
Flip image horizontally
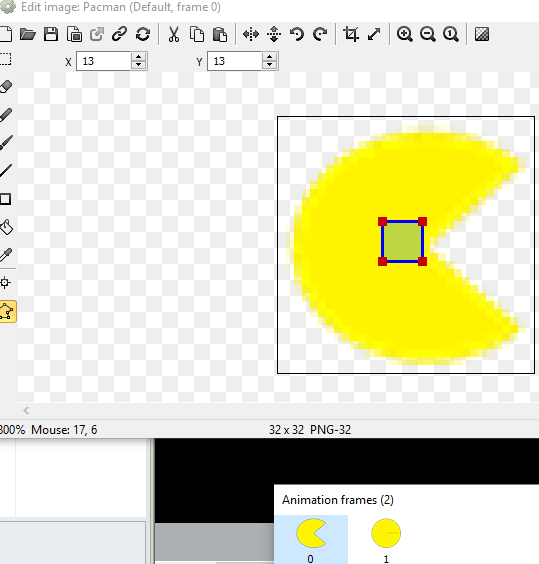251,34
